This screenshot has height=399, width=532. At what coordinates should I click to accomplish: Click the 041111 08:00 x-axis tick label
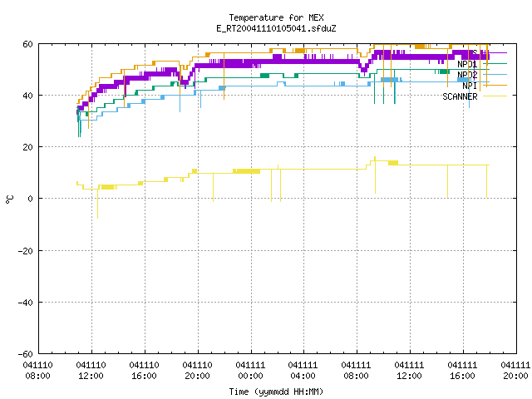357,371
